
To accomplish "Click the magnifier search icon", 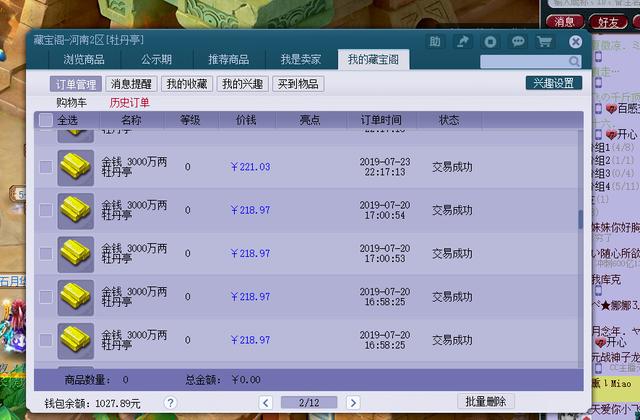I will click(574, 62).
